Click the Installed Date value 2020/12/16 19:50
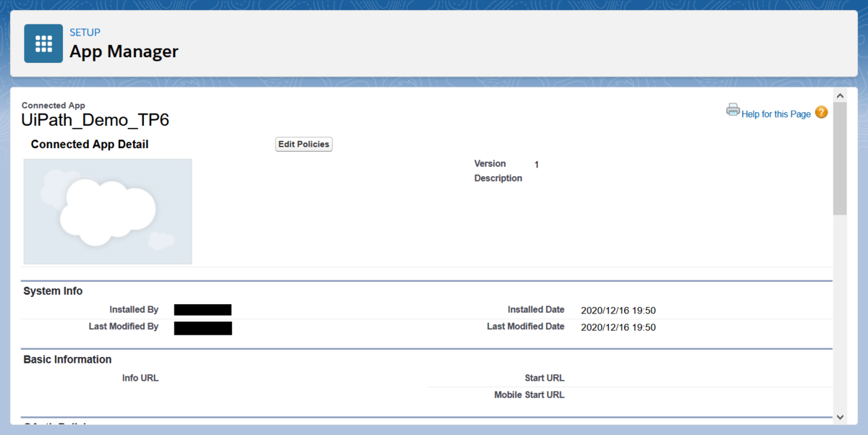Image resolution: width=868 pixels, height=435 pixels. tap(618, 311)
